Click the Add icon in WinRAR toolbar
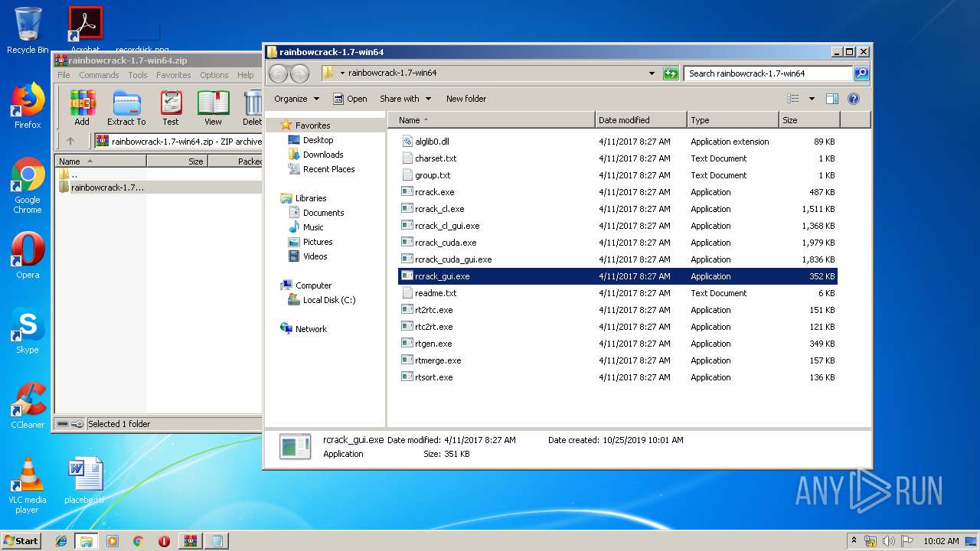Image resolution: width=980 pixels, height=551 pixels. coord(82,108)
